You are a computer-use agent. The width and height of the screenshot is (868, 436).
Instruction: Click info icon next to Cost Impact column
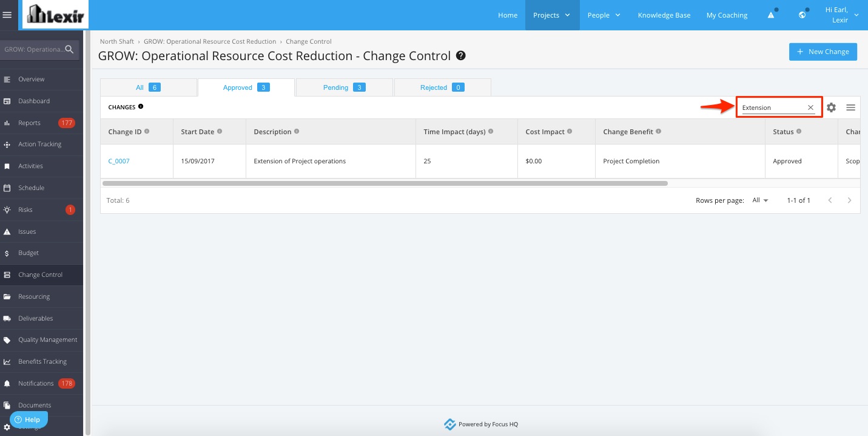click(x=570, y=131)
